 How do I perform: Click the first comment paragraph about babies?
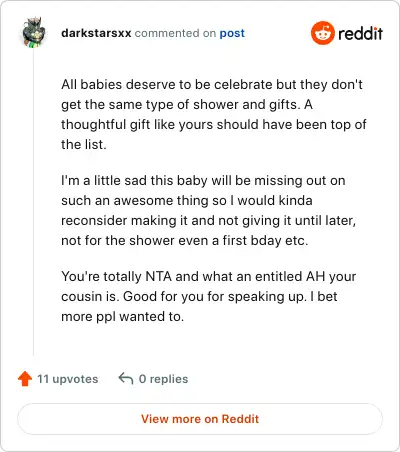213,114
